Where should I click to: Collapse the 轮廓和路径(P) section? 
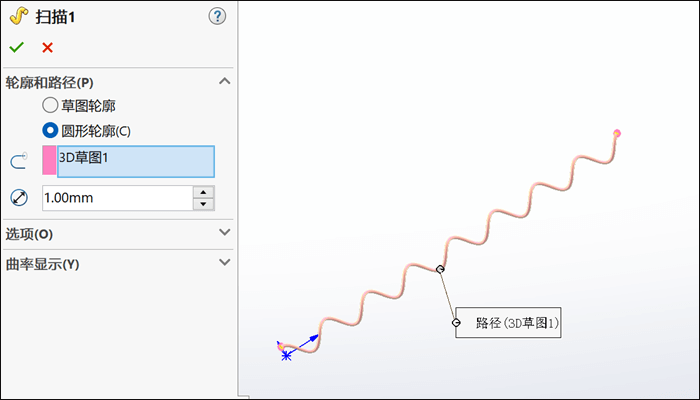pos(224,82)
